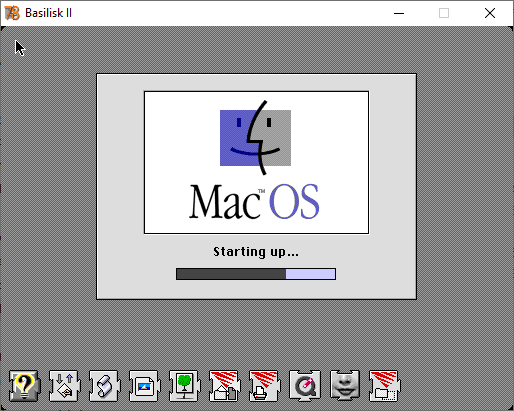Click the green tree picture extension icon
This screenshot has height=411, width=514.
click(x=184, y=386)
